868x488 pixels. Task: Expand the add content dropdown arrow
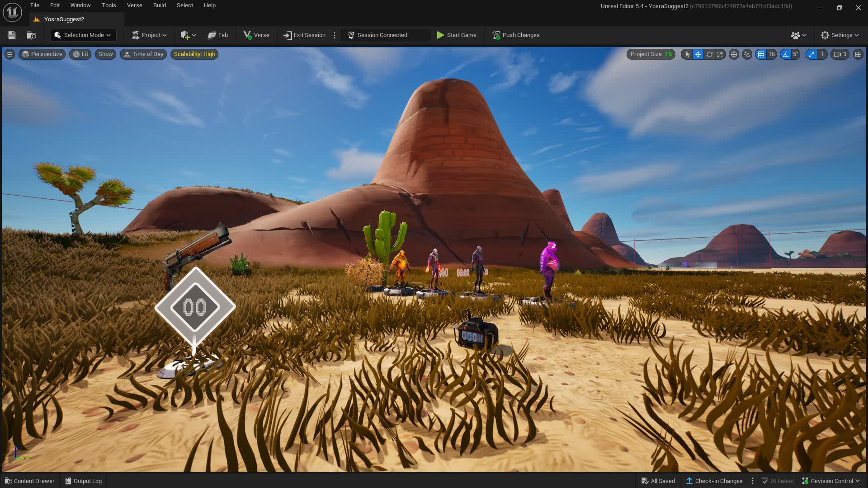point(194,35)
